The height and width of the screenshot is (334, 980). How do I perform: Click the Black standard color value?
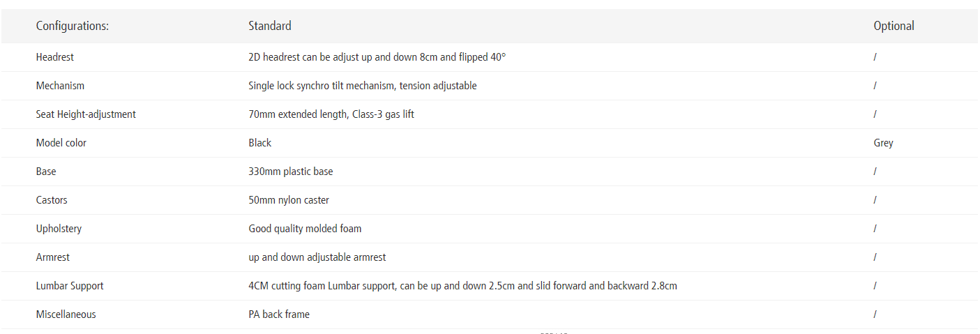(x=259, y=143)
